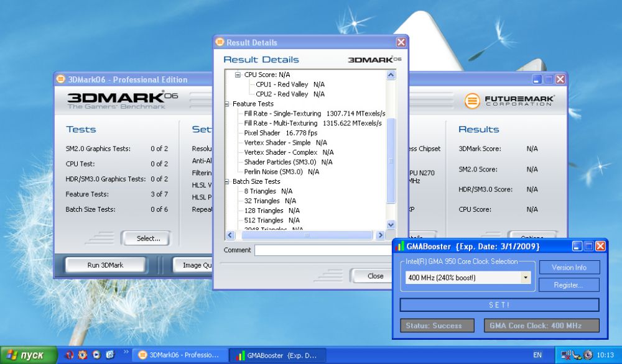The image size is (622, 364).
Task: Select Shader Particles (SM3.0) row
Action: click(288, 162)
